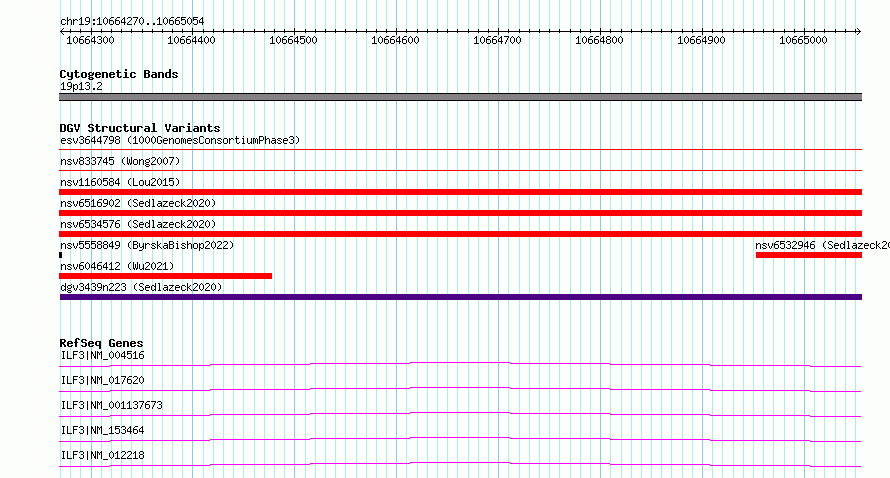
Task: Click ruler tick label 10664300
Action: (90, 40)
